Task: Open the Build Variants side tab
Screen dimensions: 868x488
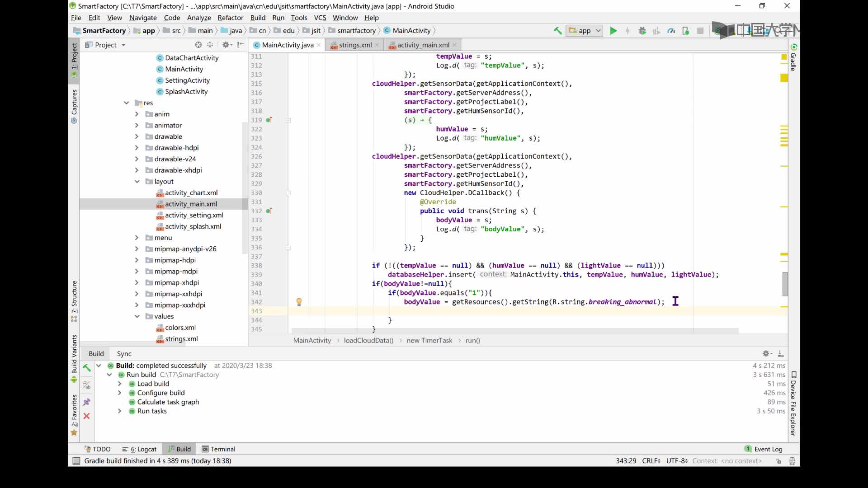Action: (x=74, y=359)
